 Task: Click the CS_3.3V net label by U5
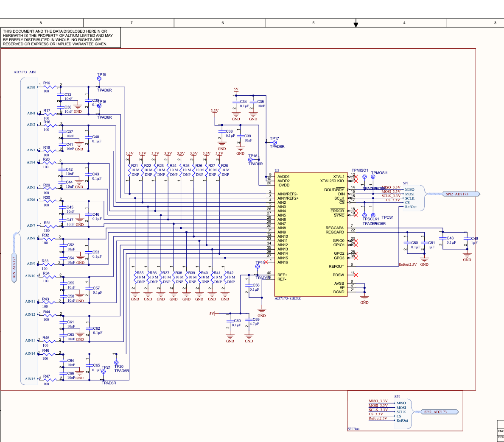pos(393,200)
